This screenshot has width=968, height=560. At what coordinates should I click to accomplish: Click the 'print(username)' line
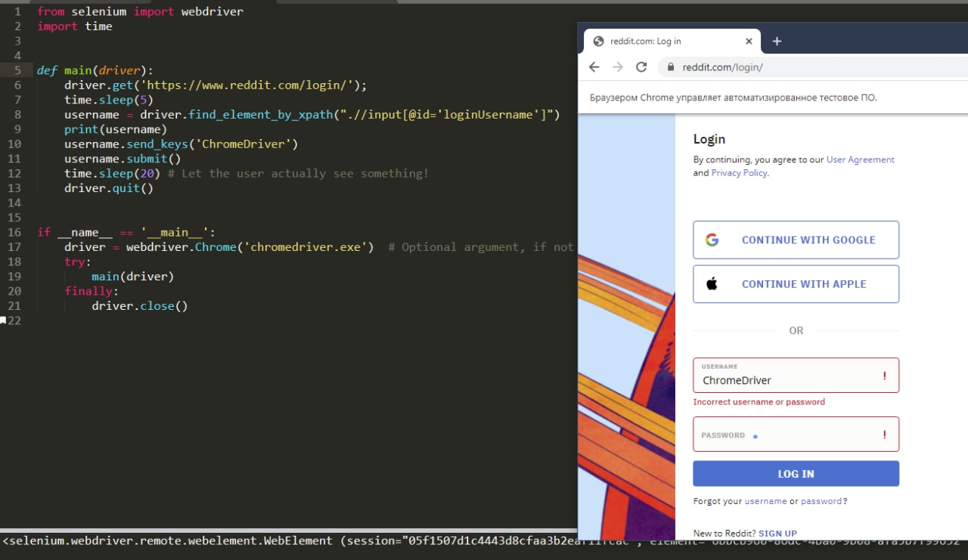pos(116,129)
